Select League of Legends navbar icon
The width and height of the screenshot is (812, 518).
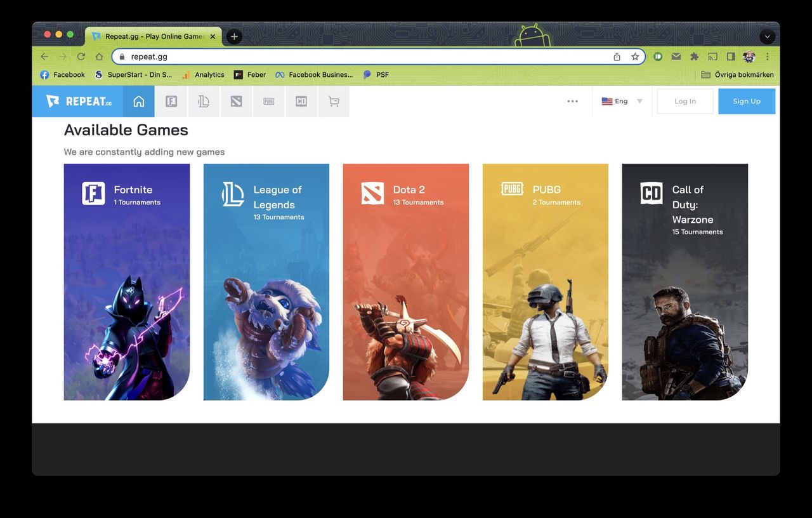[x=204, y=102]
